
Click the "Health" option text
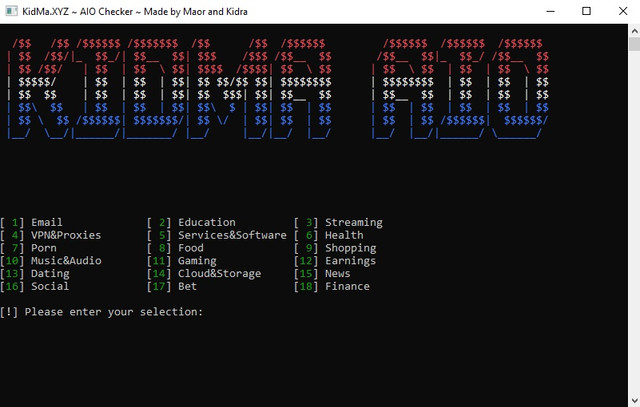[344, 235]
